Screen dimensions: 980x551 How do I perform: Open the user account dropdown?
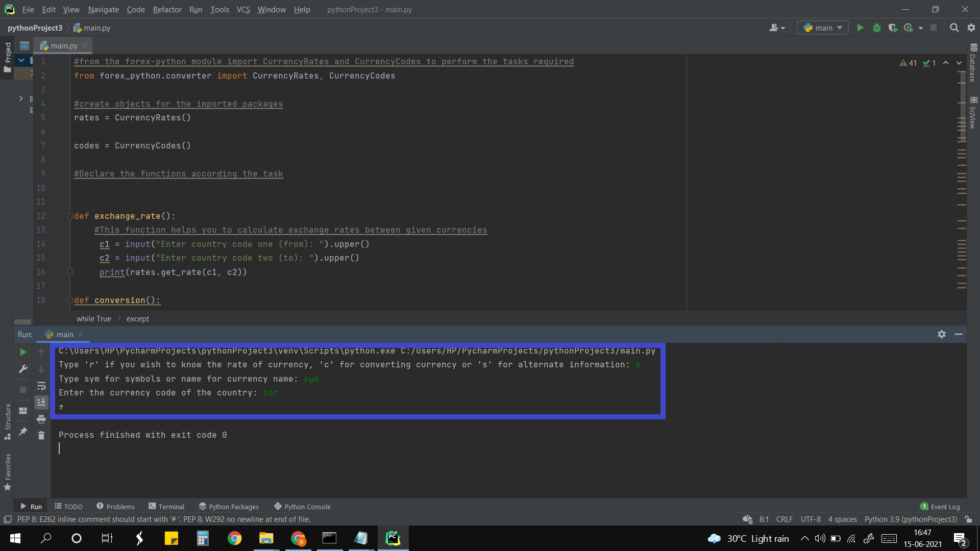pyautogui.click(x=777, y=28)
